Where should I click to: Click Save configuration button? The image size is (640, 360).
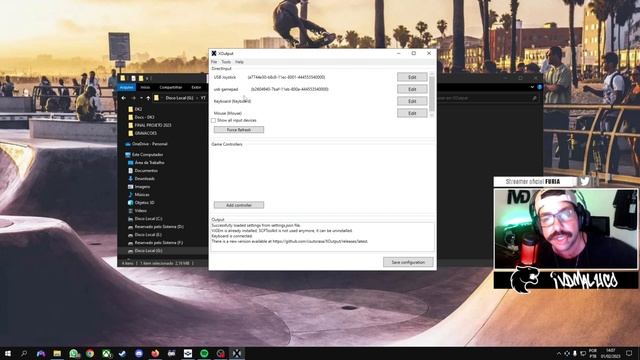[408, 262]
